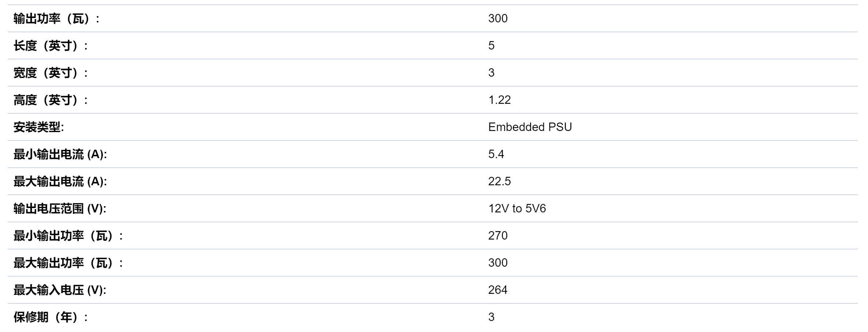Select the length value 5
Image resolution: width=868 pixels, height=332 pixels.
(x=491, y=45)
